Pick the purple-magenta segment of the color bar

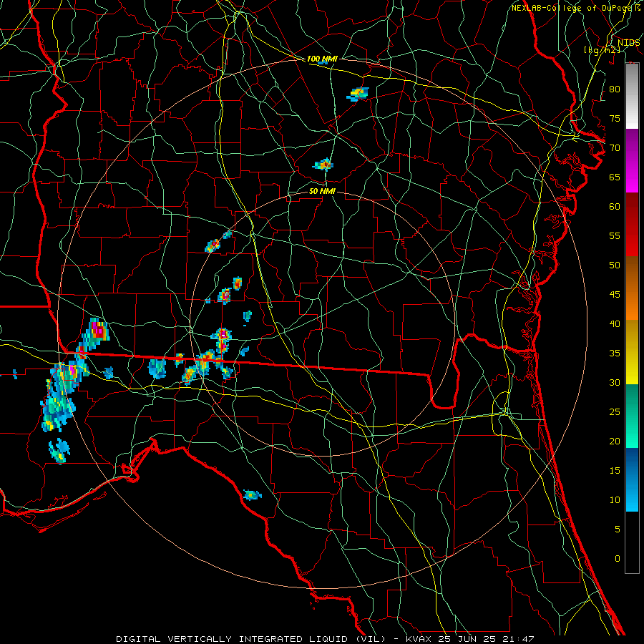632,161
